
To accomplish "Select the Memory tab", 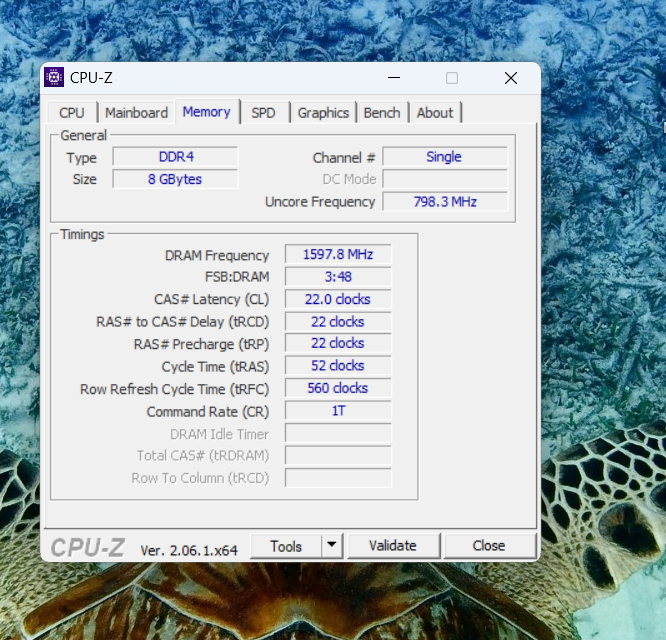I will [207, 112].
